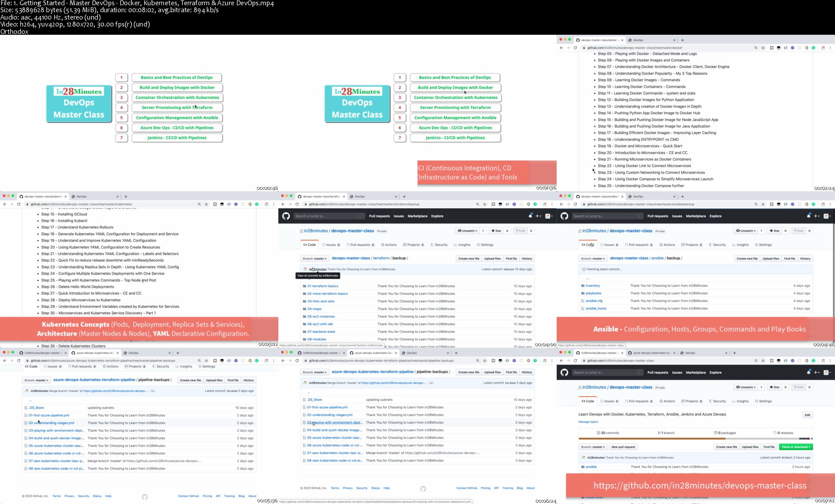Click 'Jenkins - CI/CD with Pipelines' in 00:00:48 slide

tap(177, 138)
